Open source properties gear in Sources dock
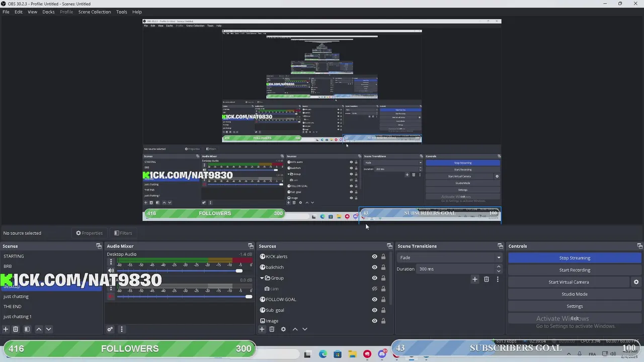 click(283, 329)
